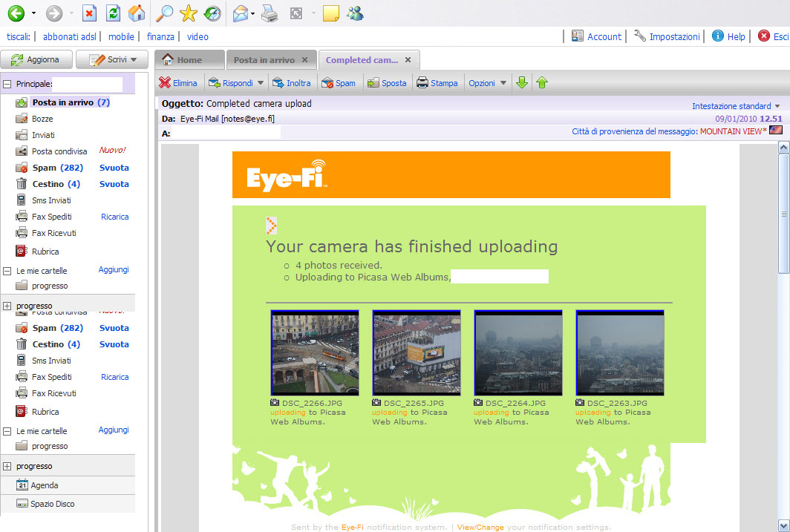The height and width of the screenshot is (532, 790).
Task: Click the open envelope mail icon
Action: pyautogui.click(x=241, y=13)
